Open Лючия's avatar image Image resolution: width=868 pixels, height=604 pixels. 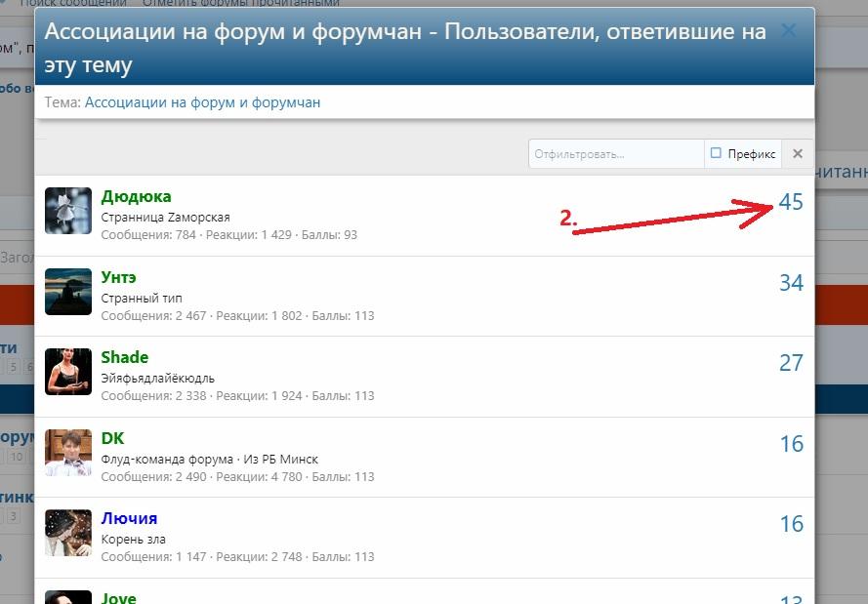pos(68,533)
